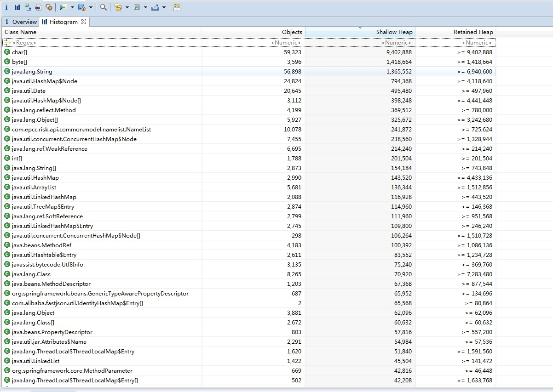553x392 pixels.
Task: Click the class icon beside java.lang.Class
Action: click(x=7, y=274)
